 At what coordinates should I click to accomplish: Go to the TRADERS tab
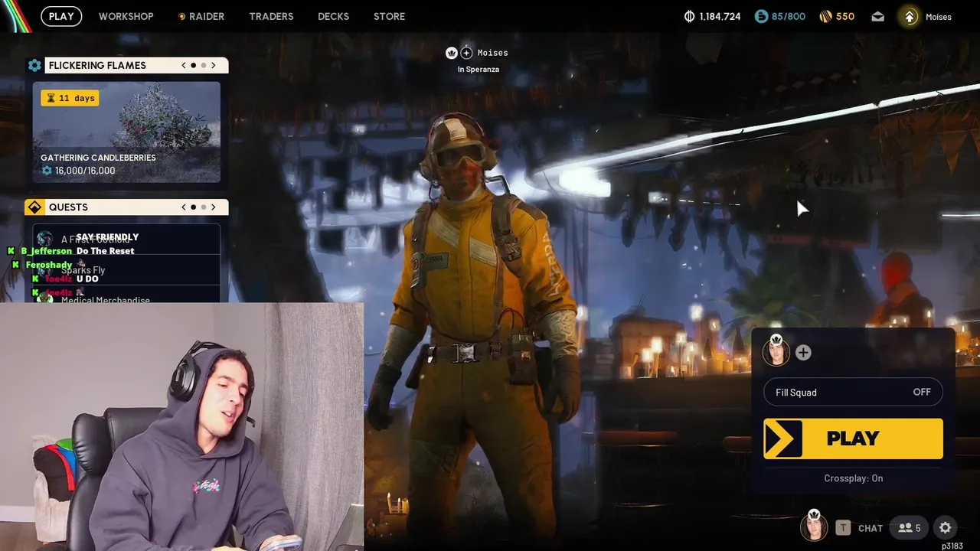click(271, 16)
